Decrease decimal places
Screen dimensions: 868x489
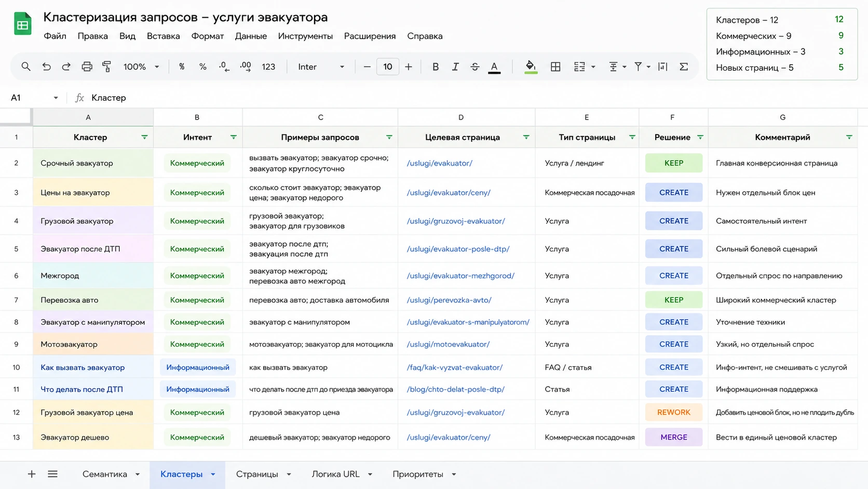[224, 67]
